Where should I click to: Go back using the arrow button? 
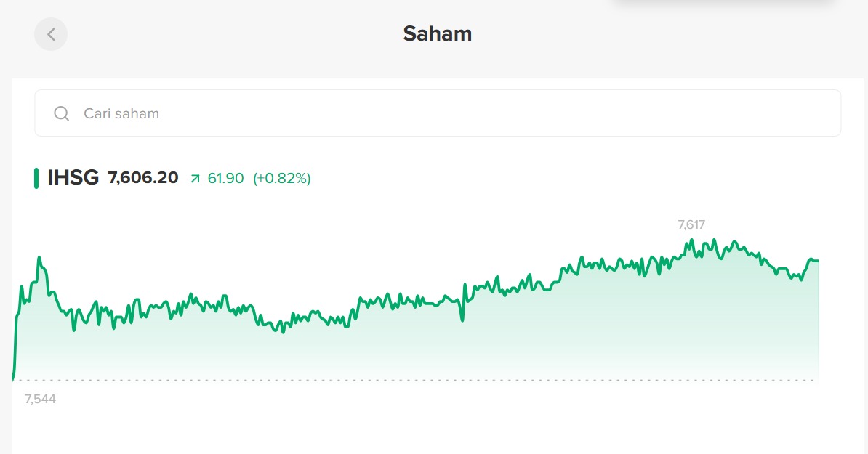pyautogui.click(x=51, y=34)
